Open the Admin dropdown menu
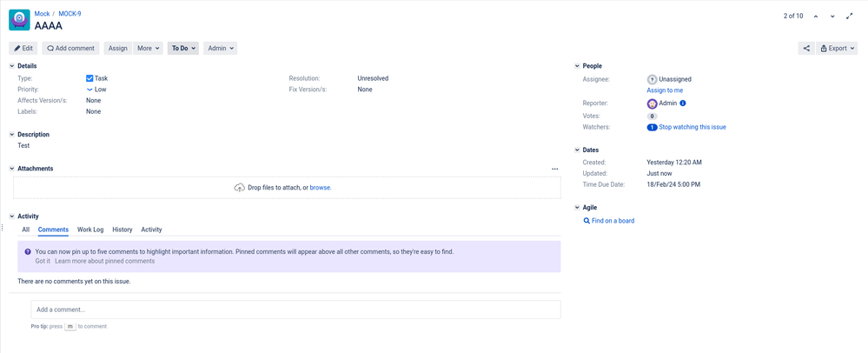 click(x=221, y=48)
